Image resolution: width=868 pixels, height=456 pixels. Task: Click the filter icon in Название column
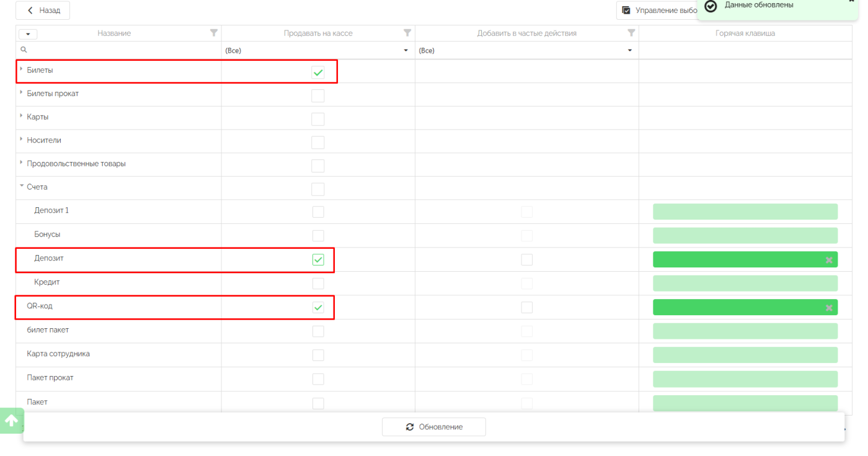[x=214, y=33]
